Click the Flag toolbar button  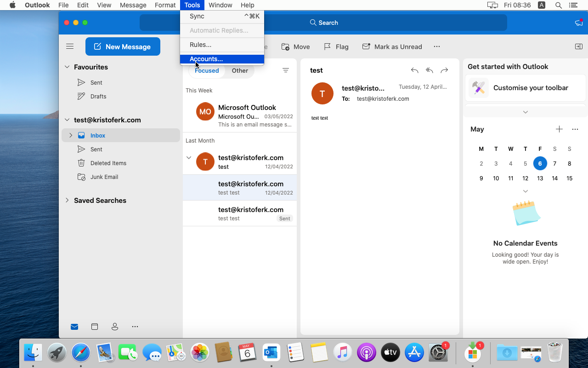click(x=336, y=46)
